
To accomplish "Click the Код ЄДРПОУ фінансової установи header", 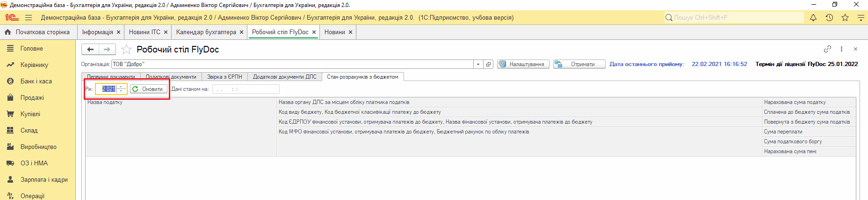I will 520,122.
